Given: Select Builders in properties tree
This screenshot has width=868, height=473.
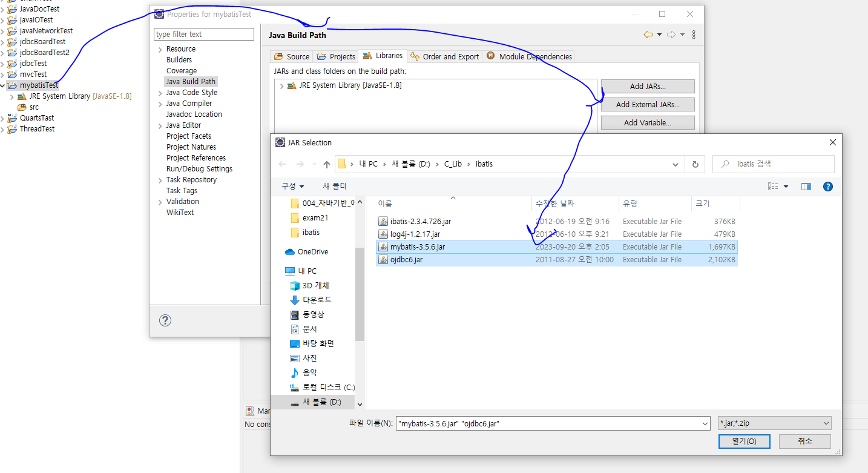Looking at the screenshot, I should (x=179, y=60).
